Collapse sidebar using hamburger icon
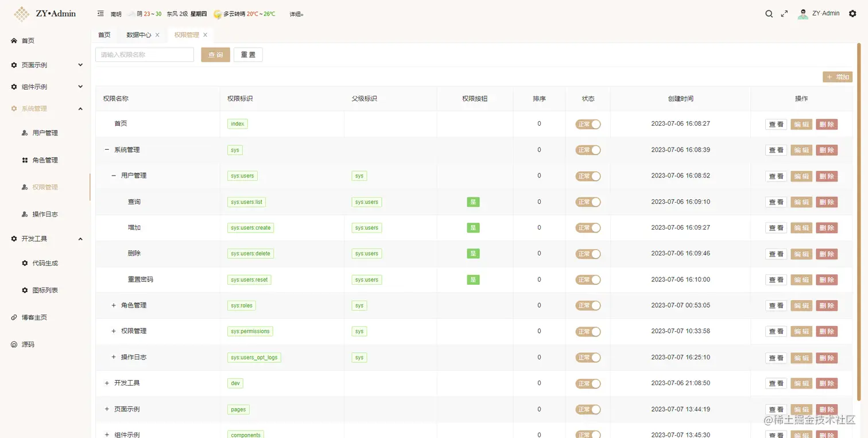This screenshot has height=438, width=868. [x=100, y=13]
